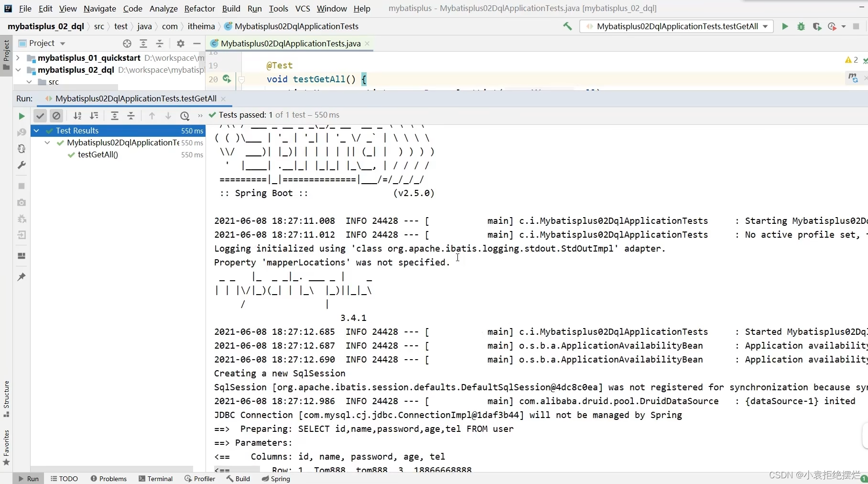Expand all in Project panel
Viewport: 868px width, 484px height.
click(x=143, y=44)
